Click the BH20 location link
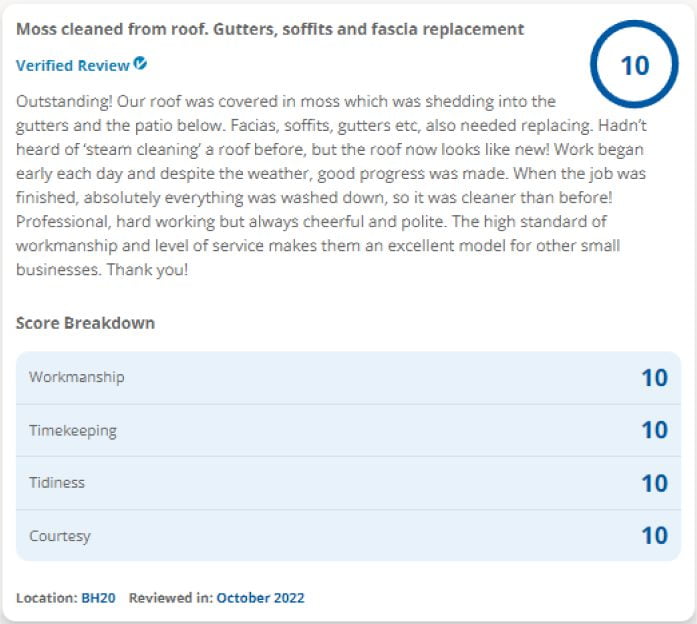This screenshot has height=624, width=697. pyautogui.click(x=98, y=598)
